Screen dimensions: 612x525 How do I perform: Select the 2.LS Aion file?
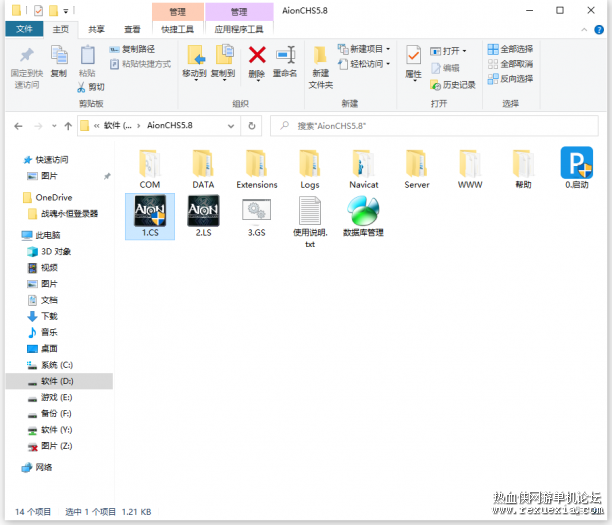coord(203,216)
